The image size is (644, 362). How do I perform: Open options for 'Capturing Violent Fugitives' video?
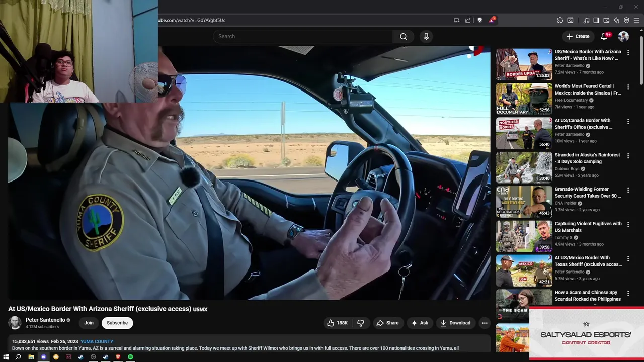point(628,224)
